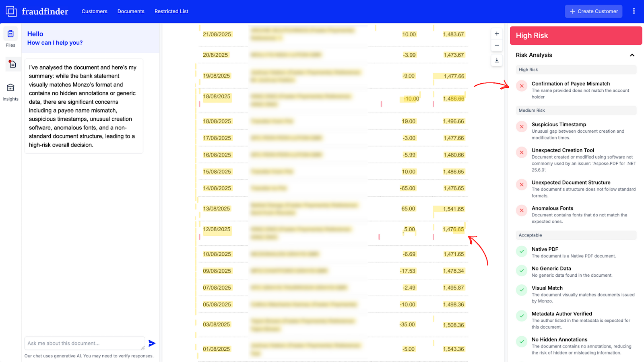Viewport: 644px width, 362px height.
Task: Click green check beside Visual Match
Action: pos(522,290)
